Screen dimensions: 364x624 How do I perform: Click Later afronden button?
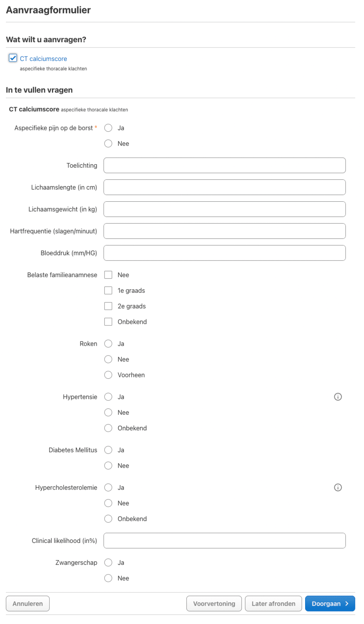(273, 604)
